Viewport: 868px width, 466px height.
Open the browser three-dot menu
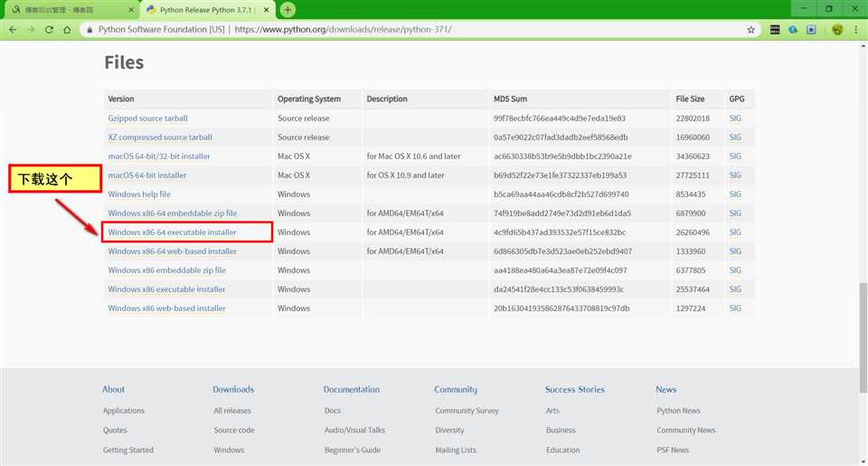(x=856, y=30)
